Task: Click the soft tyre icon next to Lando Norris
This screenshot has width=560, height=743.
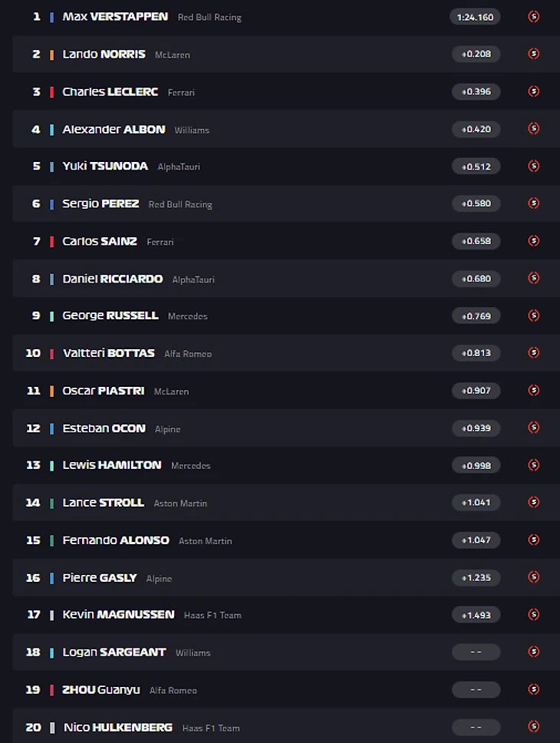Action: click(534, 54)
